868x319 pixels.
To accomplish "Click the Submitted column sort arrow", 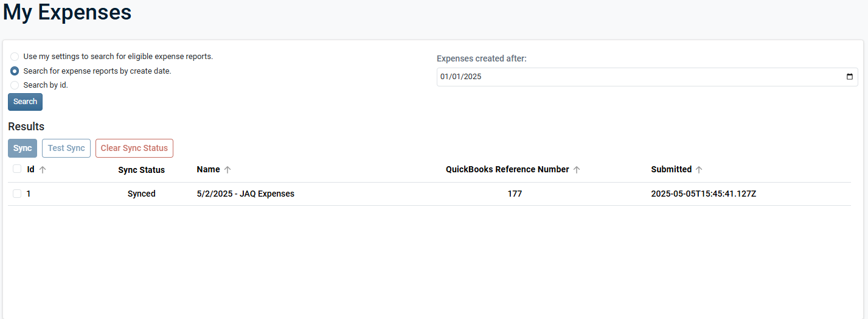I will pos(699,170).
